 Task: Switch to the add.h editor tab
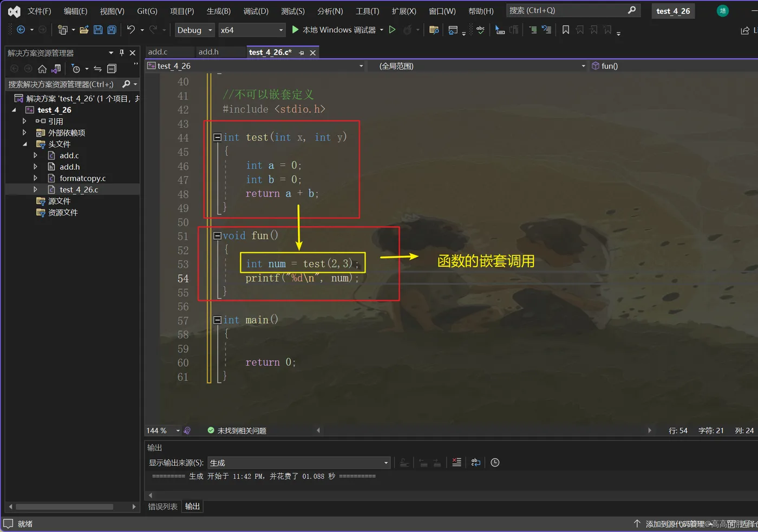coord(208,52)
